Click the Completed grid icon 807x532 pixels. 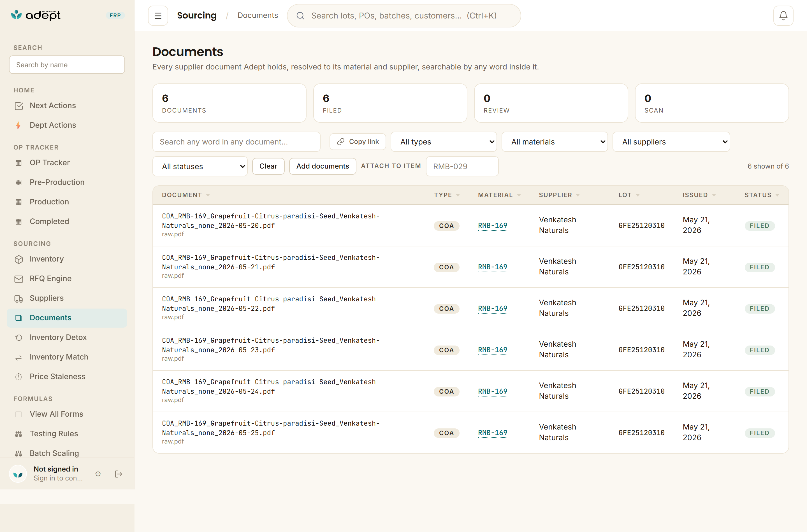pyautogui.click(x=19, y=221)
